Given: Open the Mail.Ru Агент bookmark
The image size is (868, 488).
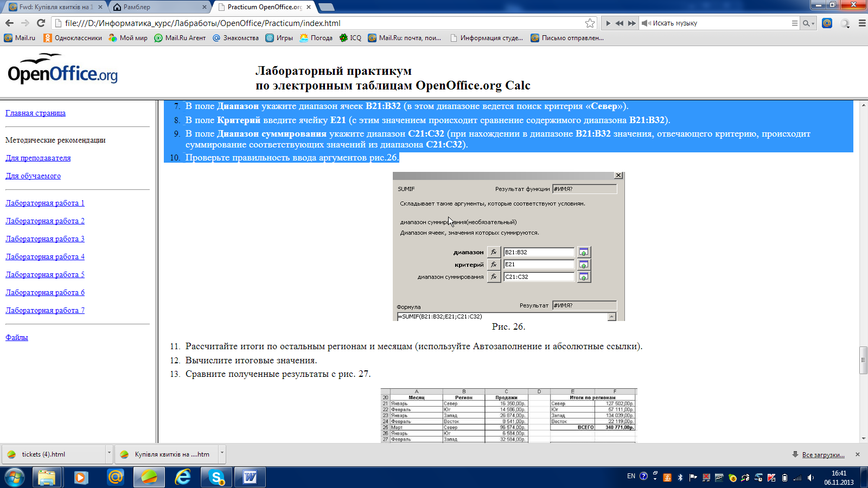Looking at the screenshot, I should (x=180, y=38).
